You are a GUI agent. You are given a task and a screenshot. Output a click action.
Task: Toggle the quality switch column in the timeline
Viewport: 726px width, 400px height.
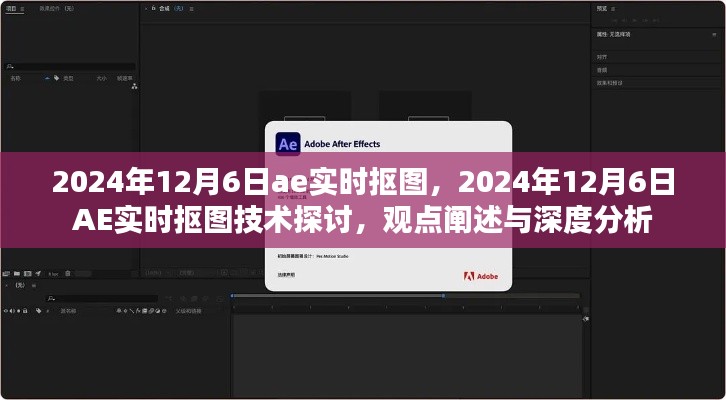pyautogui.click(x=132, y=311)
